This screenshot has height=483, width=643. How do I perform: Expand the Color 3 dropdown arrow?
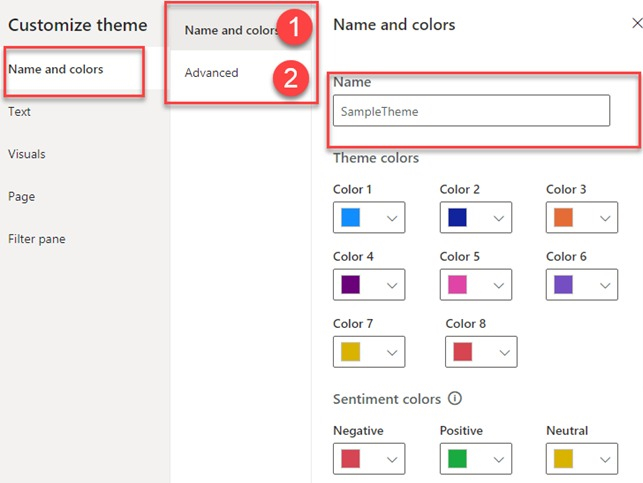[605, 218]
